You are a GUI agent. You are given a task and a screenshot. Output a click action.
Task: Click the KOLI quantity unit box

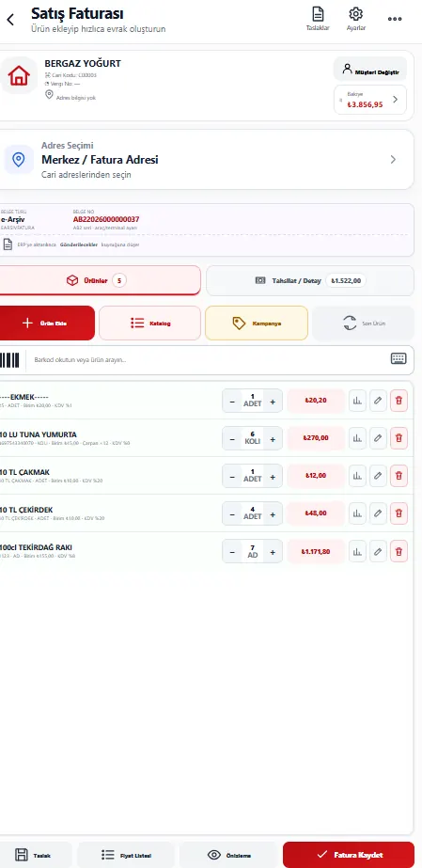tap(252, 438)
